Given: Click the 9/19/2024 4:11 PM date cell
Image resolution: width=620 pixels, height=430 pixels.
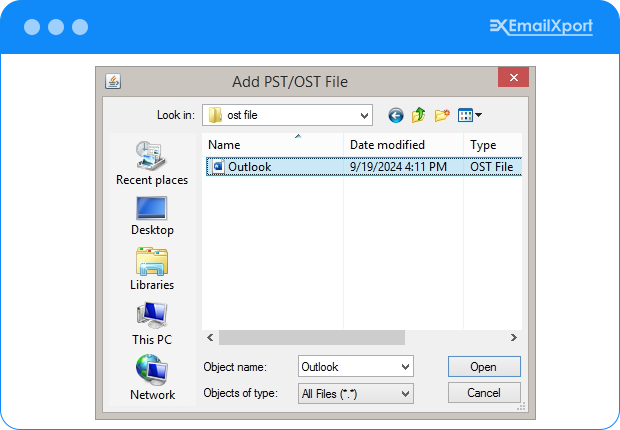Looking at the screenshot, I should coord(398,167).
